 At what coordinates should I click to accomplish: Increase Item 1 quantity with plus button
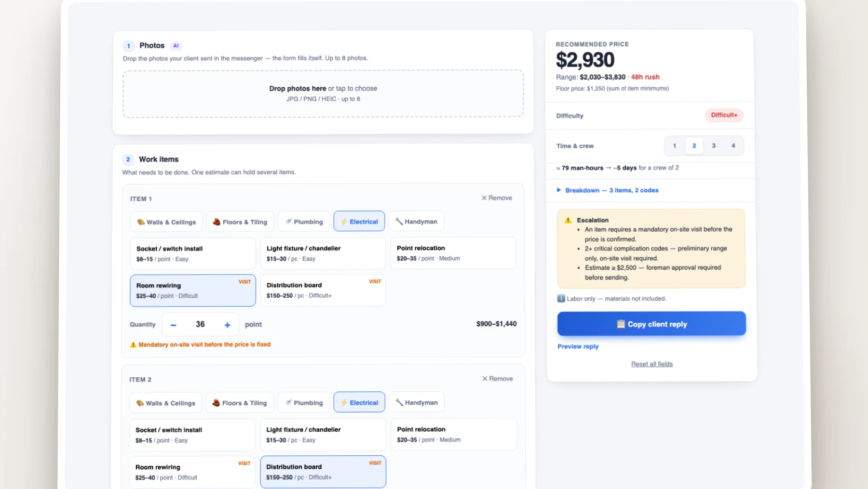click(227, 325)
